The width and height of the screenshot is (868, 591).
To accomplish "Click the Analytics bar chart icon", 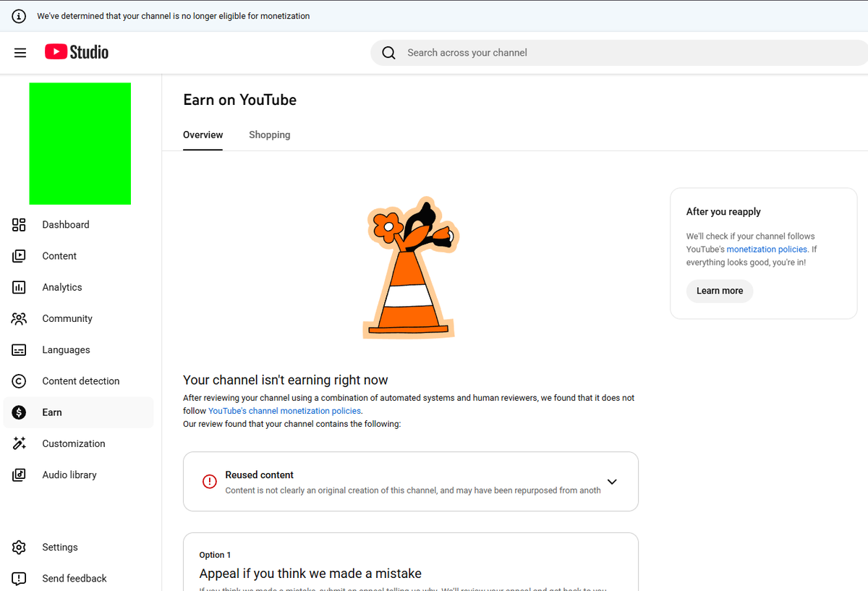I will tap(19, 287).
